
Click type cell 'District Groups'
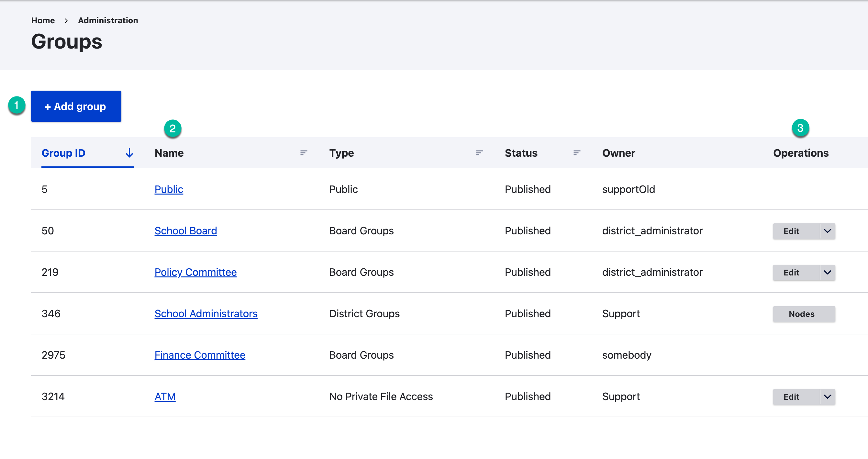click(364, 313)
